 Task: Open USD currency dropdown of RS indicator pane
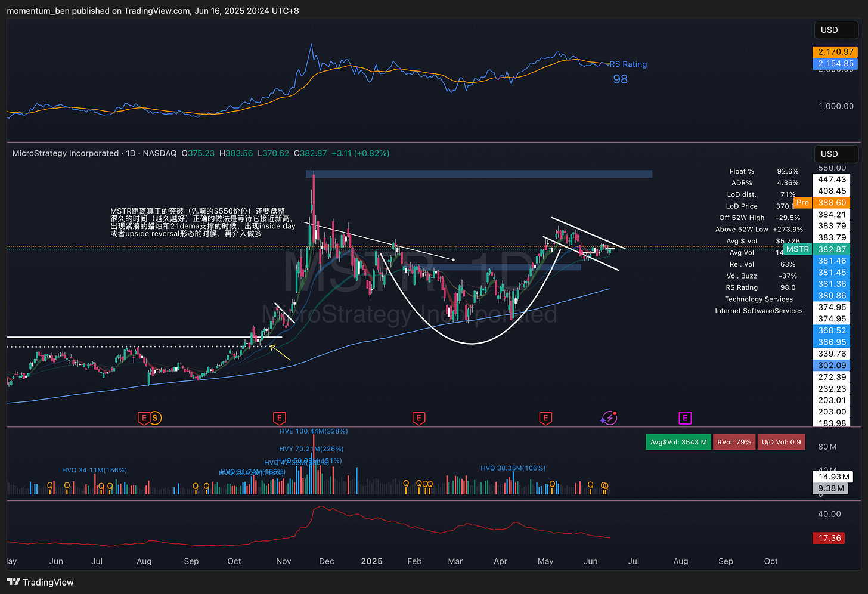836,30
